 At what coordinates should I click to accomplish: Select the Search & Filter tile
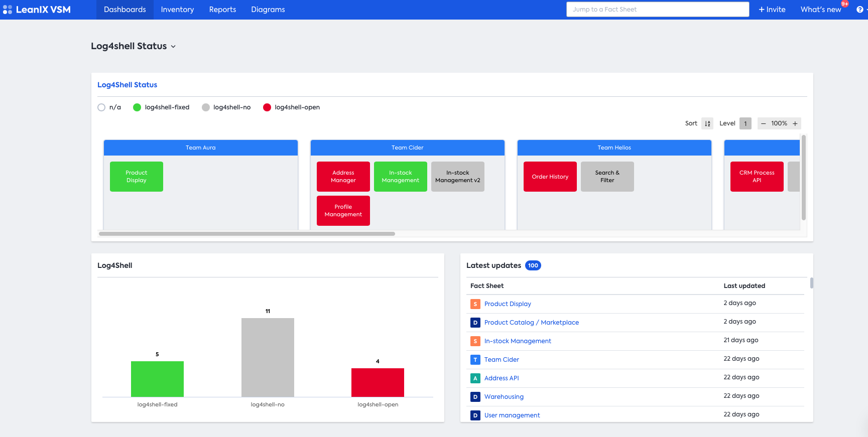pos(607,177)
